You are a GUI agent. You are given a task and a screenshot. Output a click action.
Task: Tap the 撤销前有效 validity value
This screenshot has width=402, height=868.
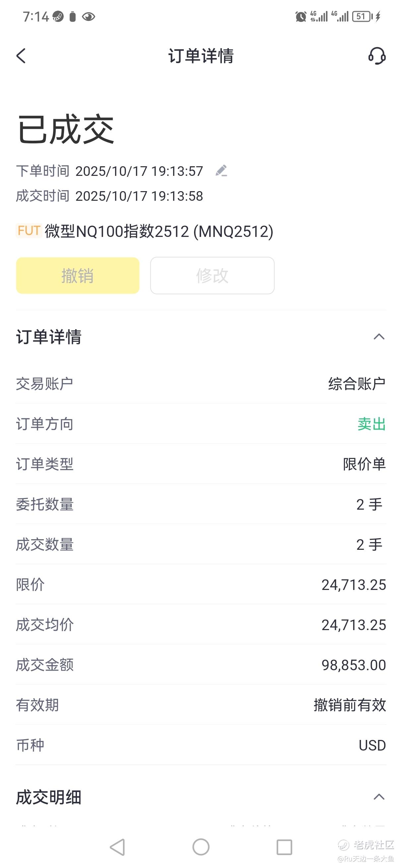click(x=350, y=705)
